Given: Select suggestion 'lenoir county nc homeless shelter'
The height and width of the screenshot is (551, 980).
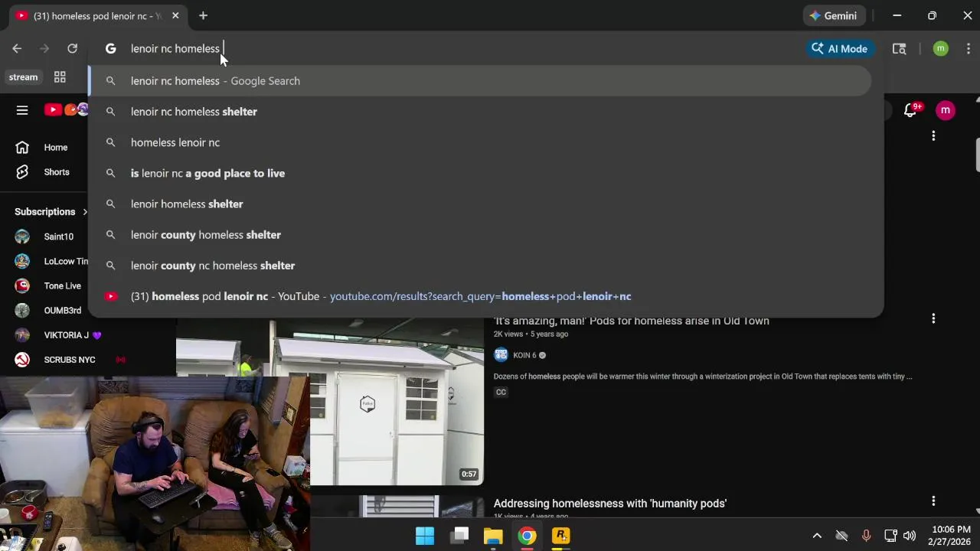Looking at the screenshot, I should pos(480,266).
